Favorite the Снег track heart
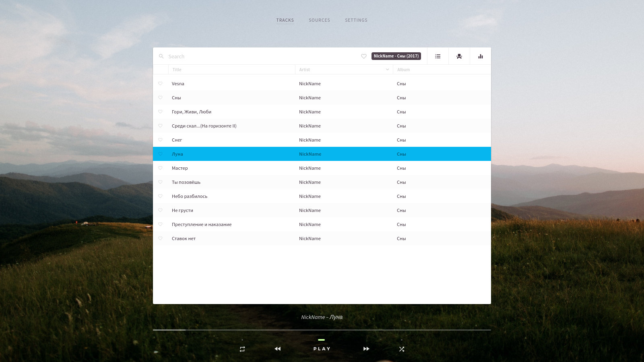Viewport: 644px width, 362px height. [160, 140]
